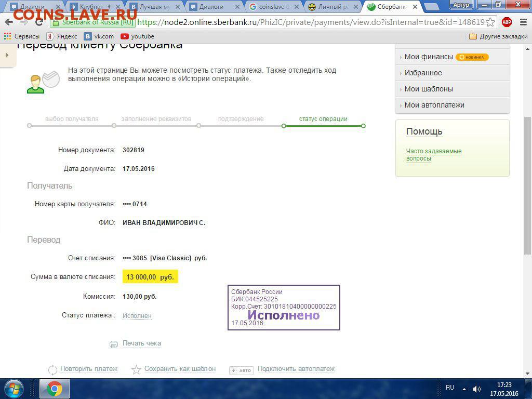Close the Сбербанк tab
The image size is (532, 399).
tap(415, 6)
